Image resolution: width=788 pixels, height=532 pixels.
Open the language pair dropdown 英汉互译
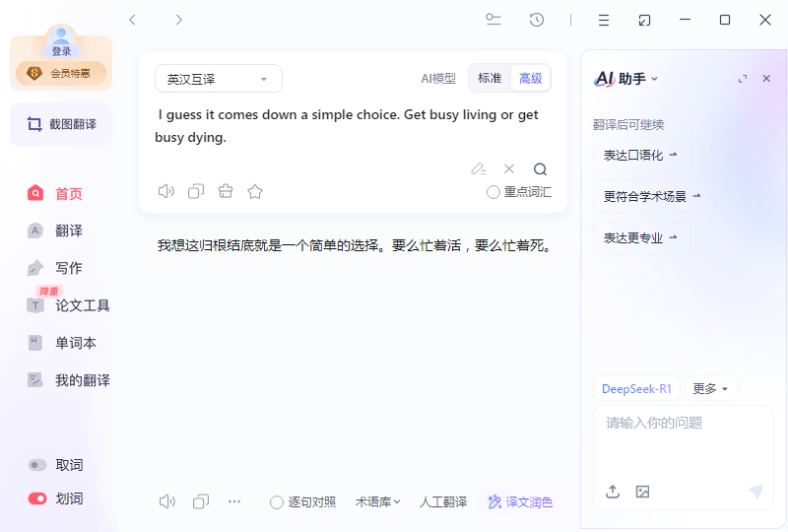[218, 79]
